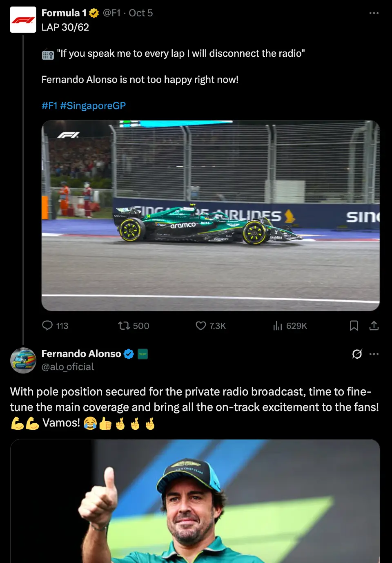392x563 pixels.
Task: Open the Formula 1 profile avatar
Action: [x=23, y=20]
